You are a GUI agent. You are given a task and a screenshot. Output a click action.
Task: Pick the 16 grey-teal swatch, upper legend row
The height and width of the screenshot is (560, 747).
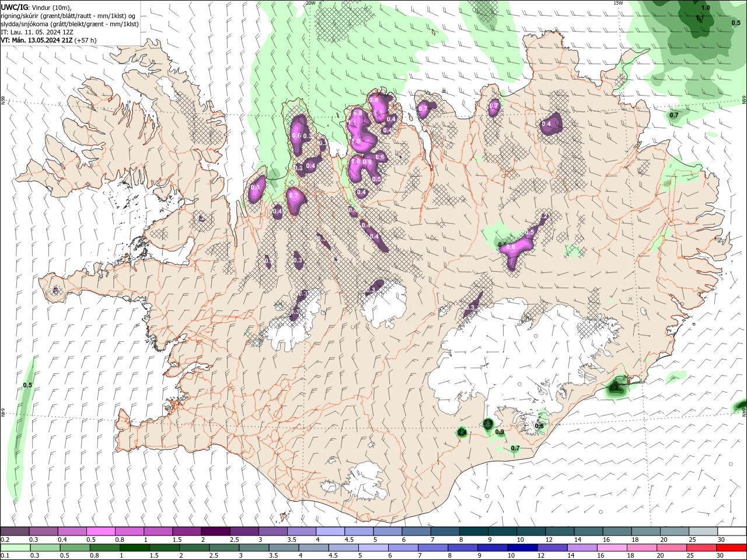point(617,531)
